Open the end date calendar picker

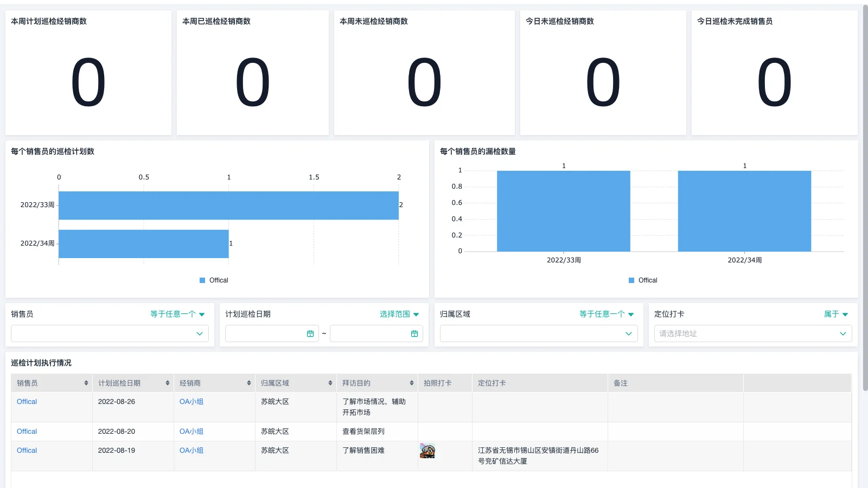tap(415, 333)
